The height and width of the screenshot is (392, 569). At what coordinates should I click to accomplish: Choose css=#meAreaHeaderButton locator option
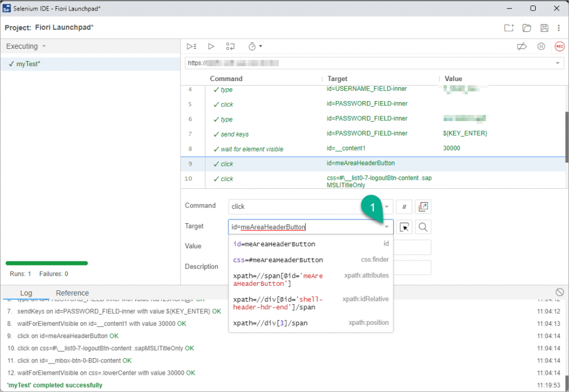[x=311, y=260]
